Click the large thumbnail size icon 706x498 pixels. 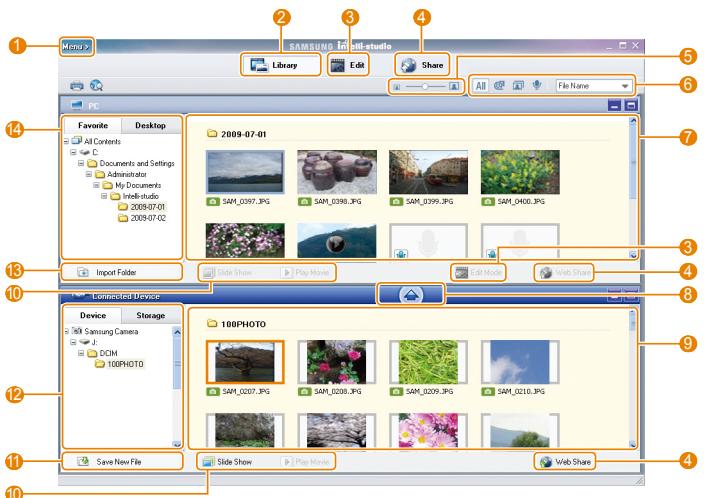pos(454,86)
